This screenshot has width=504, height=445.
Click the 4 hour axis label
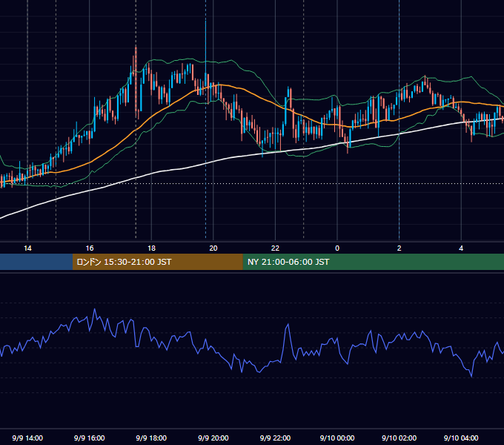(x=461, y=248)
